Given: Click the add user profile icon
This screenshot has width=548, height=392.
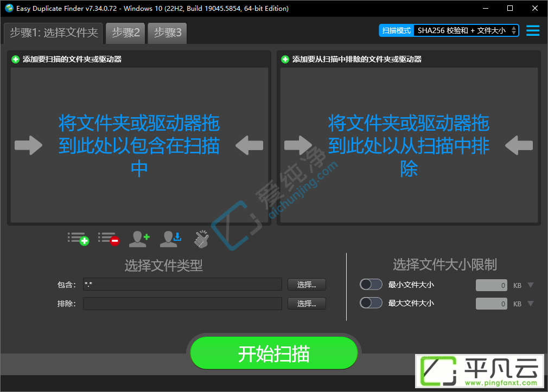Looking at the screenshot, I should coord(139,239).
